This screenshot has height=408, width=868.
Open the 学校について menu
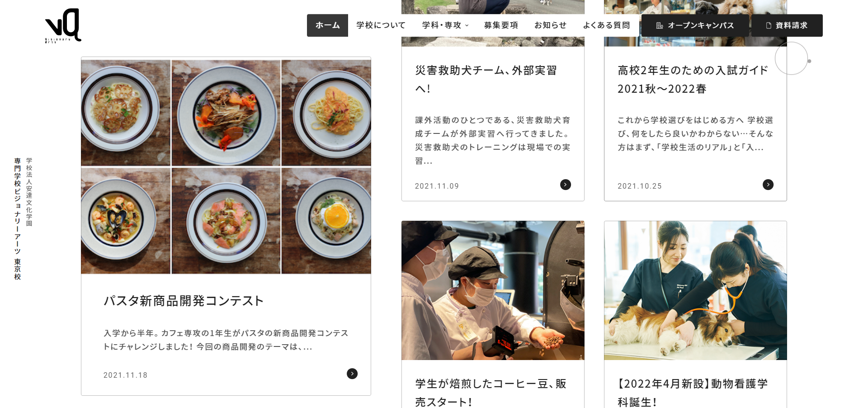coord(381,25)
